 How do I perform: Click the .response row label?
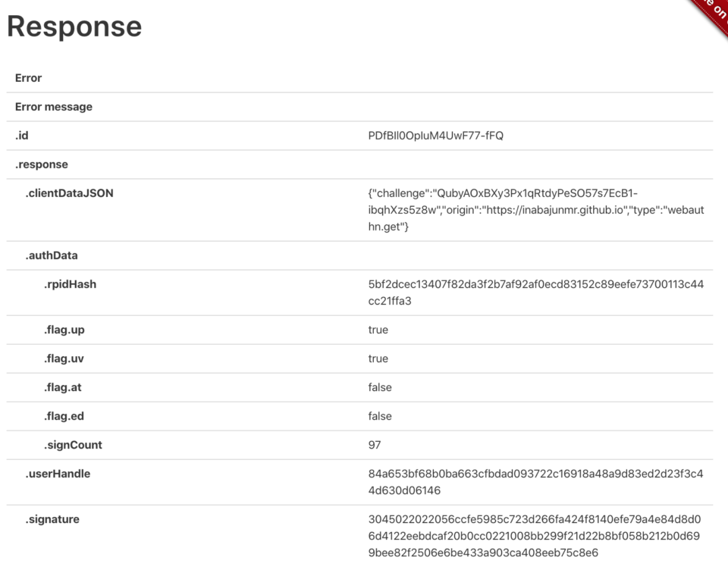point(41,164)
